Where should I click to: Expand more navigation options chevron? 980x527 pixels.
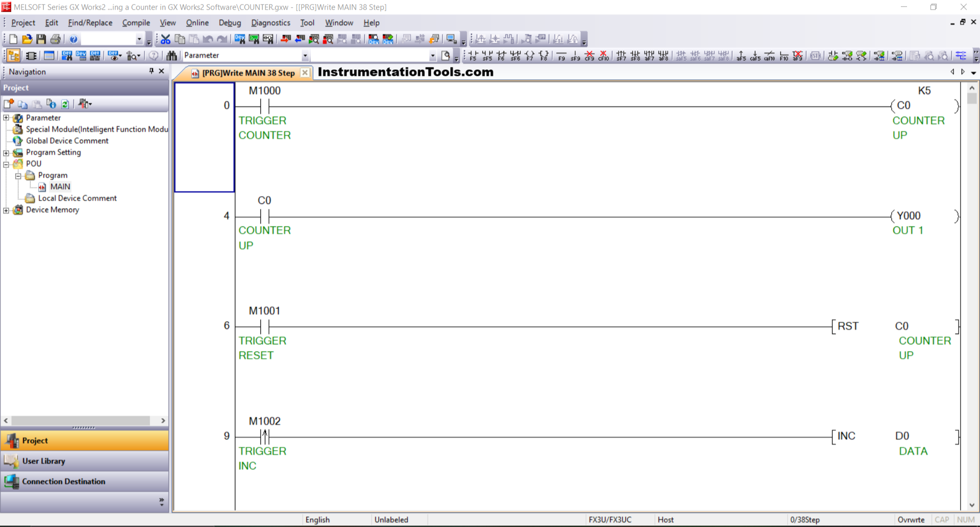pyautogui.click(x=161, y=502)
